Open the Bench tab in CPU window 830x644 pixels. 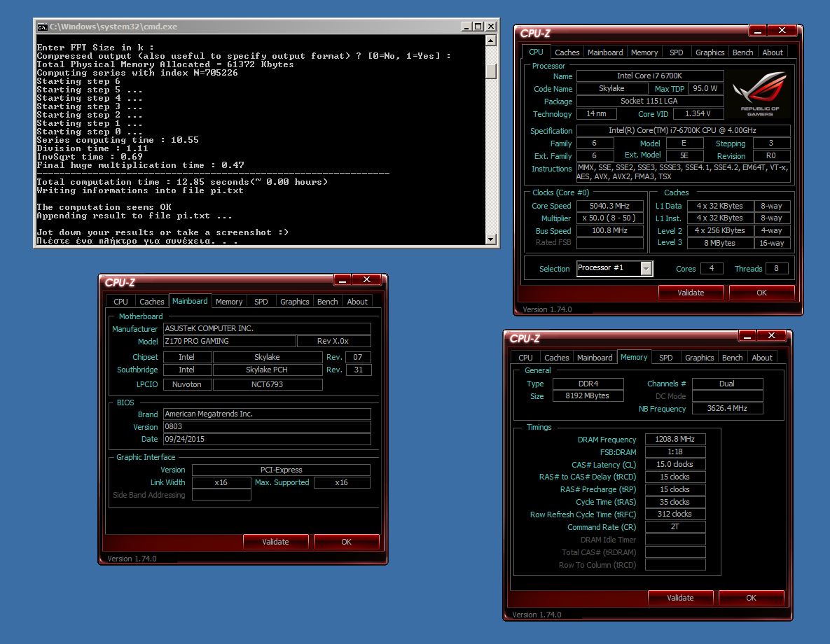pos(742,52)
